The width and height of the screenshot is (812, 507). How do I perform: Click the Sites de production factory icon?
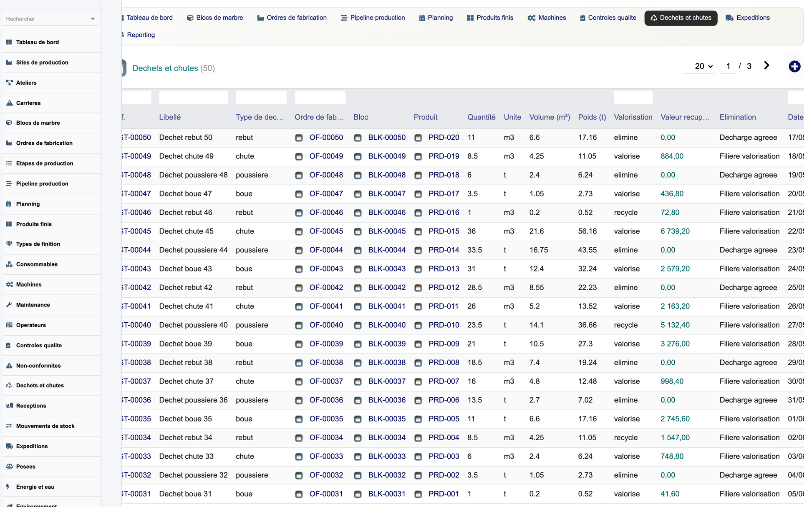pos(9,63)
